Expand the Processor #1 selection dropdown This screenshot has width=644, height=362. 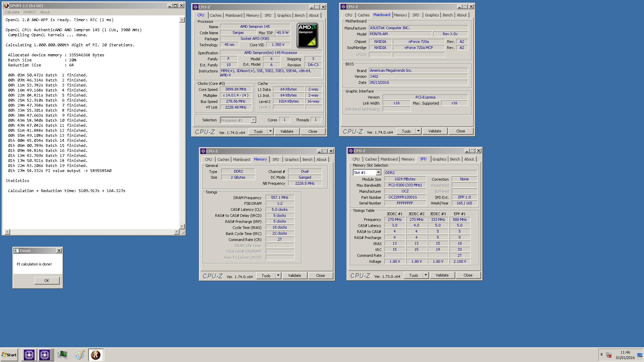click(253, 120)
